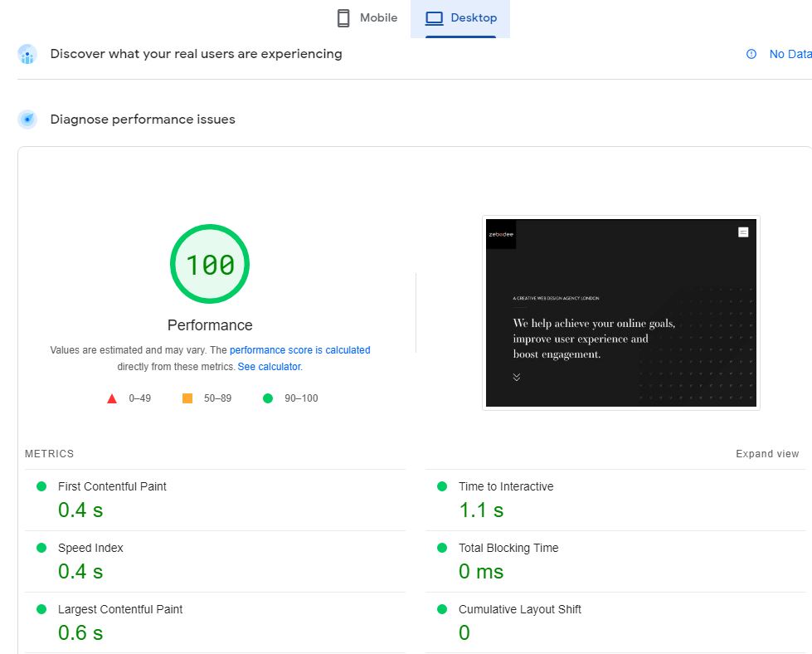Click the 50–89 range label
This screenshot has width=812, height=654.
(217, 398)
